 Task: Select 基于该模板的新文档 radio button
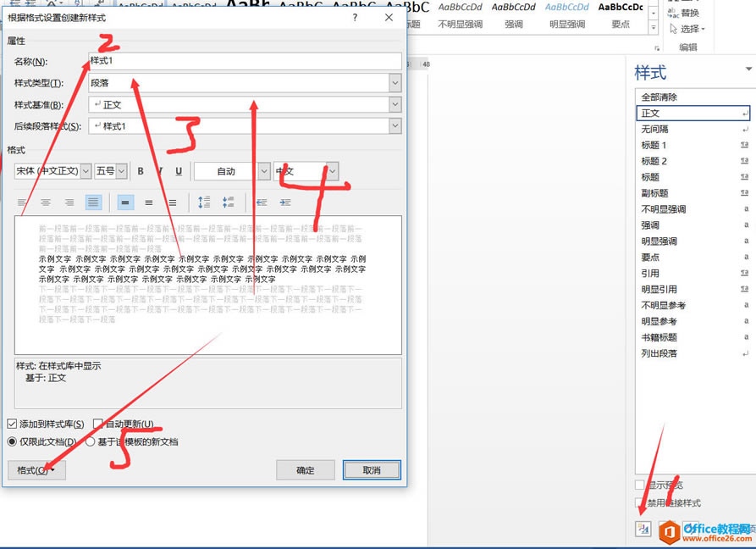pos(90,441)
